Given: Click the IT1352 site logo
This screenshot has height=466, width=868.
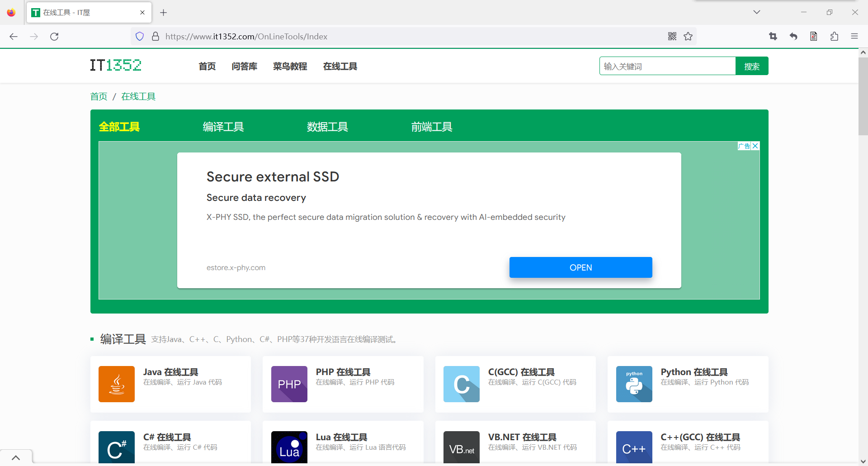Looking at the screenshot, I should pyautogui.click(x=116, y=66).
